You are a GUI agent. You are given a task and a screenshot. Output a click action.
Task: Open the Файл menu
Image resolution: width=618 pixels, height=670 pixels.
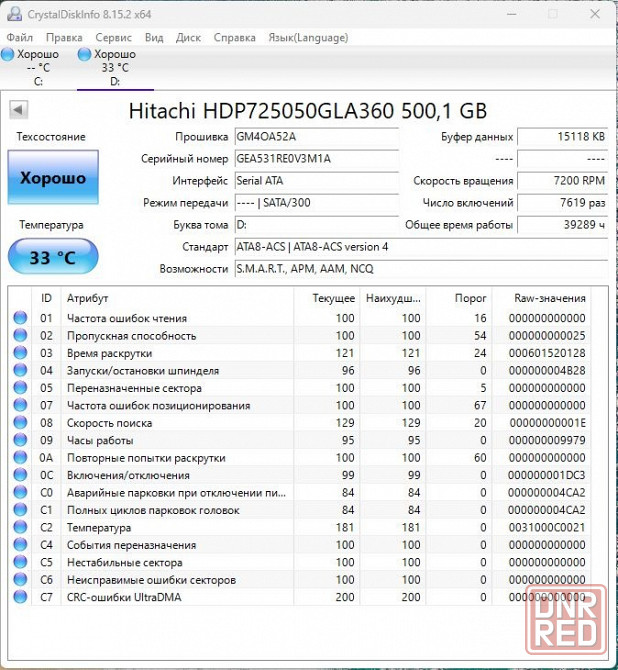19,37
